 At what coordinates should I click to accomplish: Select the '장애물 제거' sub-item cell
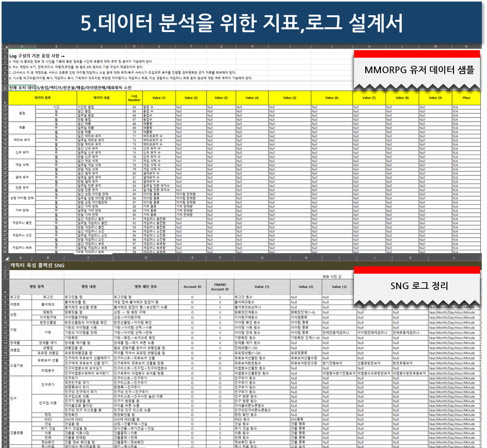coord(48,343)
